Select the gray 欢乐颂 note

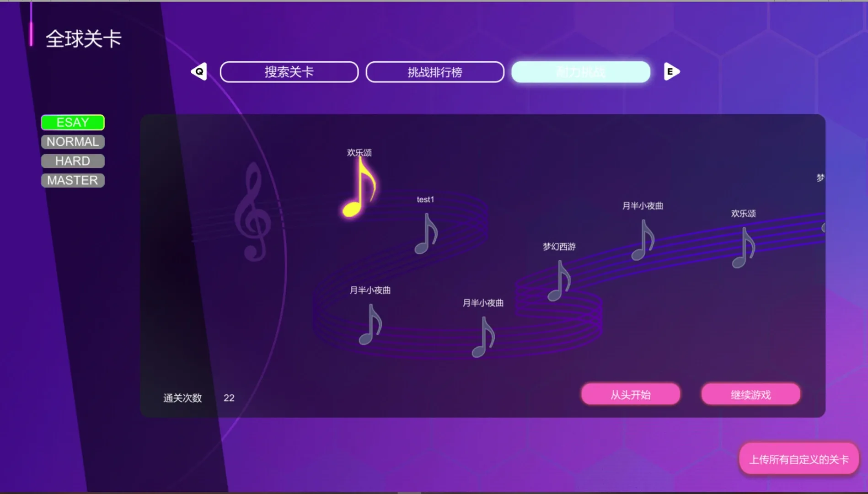pyautogui.click(x=743, y=248)
